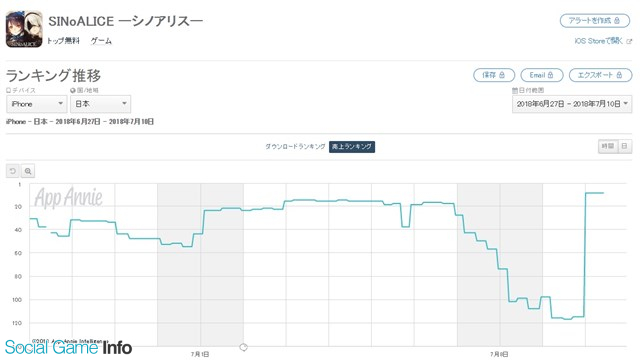Click the トップ無料 link under app title
Viewport: 640px width, 360px height.
pos(63,41)
